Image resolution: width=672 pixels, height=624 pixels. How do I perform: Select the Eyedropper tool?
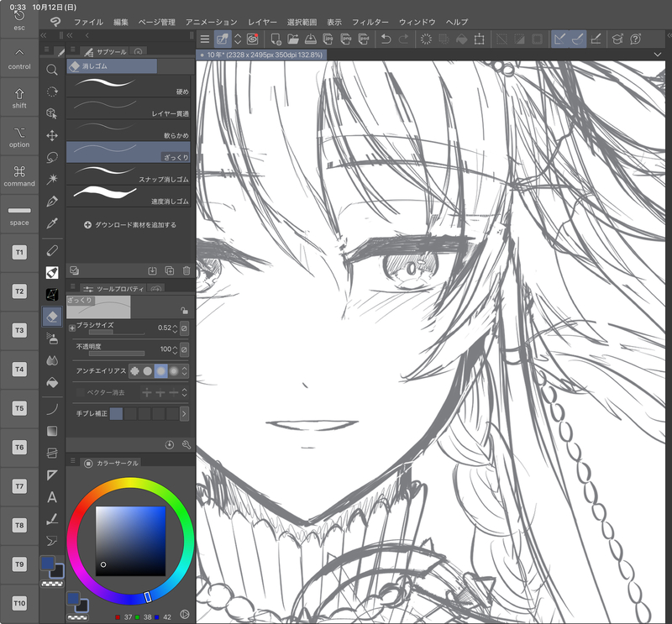pos(52,223)
